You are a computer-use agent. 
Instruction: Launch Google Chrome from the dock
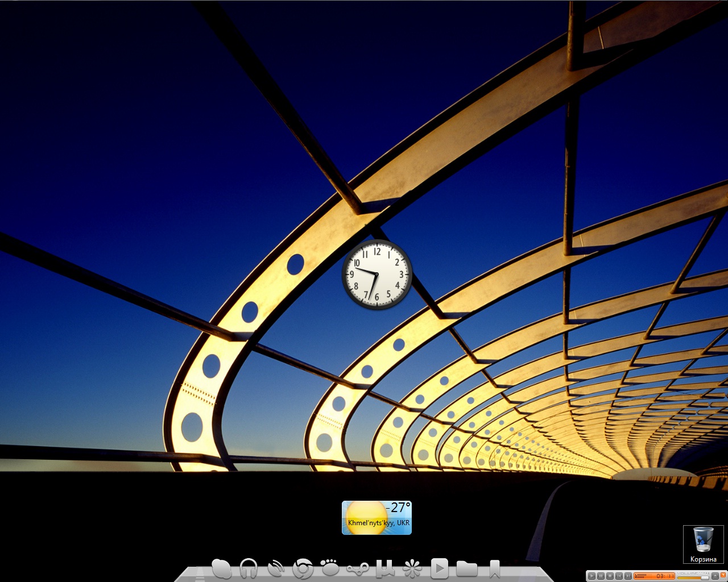point(303,568)
